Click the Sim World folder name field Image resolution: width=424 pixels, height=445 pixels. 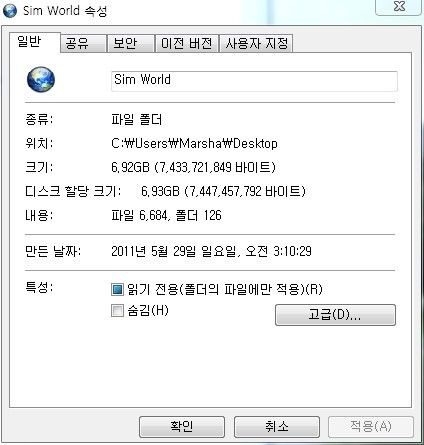pyautogui.click(x=254, y=81)
